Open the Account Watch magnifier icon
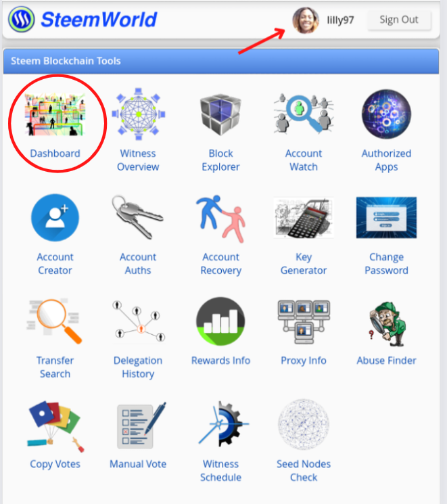Viewport: 447px width, 504px height. click(304, 114)
